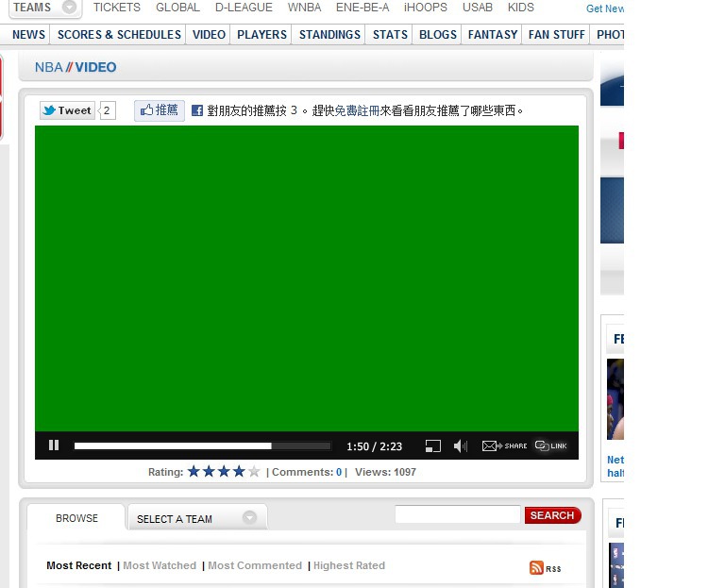Open the FAN STUFF menu
This screenshot has height=588, width=725.
point(557,35)
